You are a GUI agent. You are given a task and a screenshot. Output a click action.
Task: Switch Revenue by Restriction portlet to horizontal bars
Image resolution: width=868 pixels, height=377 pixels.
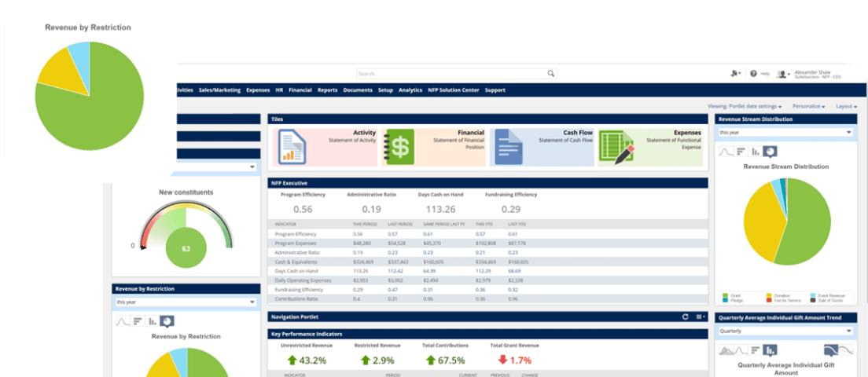point(138,320)
